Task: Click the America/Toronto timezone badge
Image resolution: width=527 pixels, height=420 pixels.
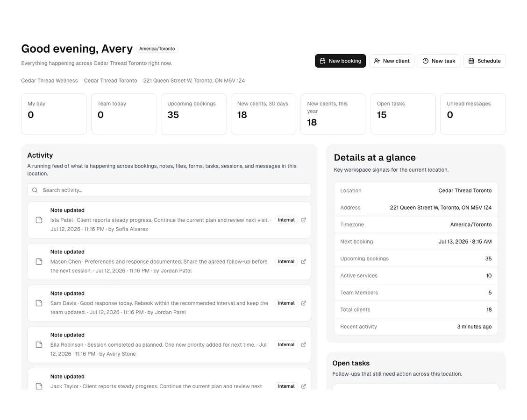Action: tap(157, 49)
